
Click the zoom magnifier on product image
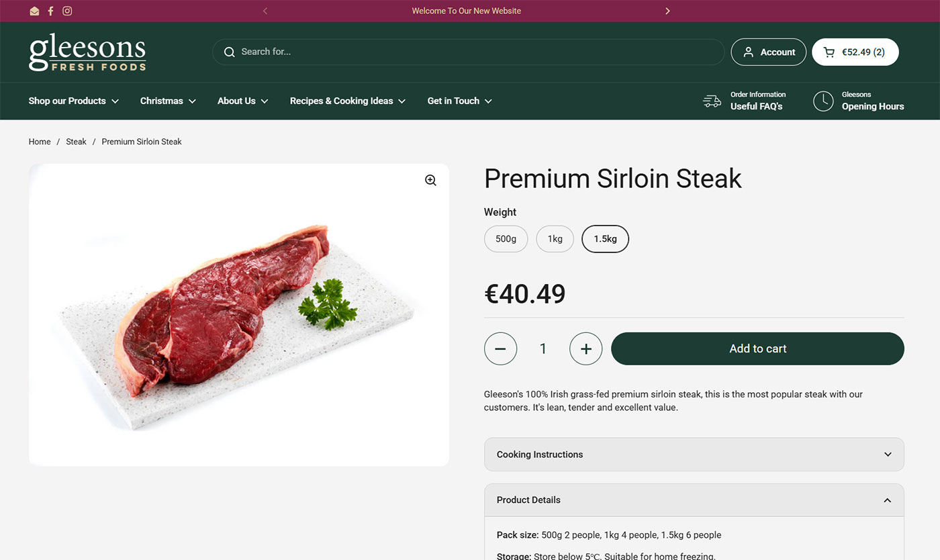pyautogui.click(x=430, y=180)
